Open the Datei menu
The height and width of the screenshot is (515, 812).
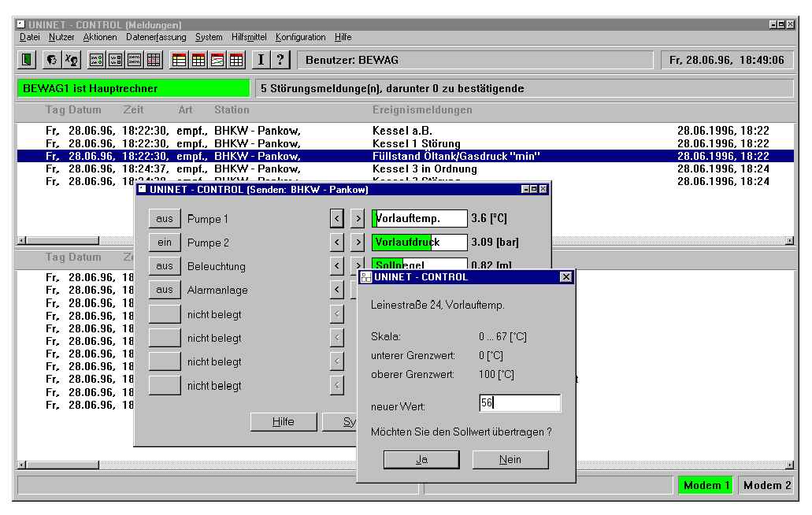pyautogui.click(x=29, y=37)
